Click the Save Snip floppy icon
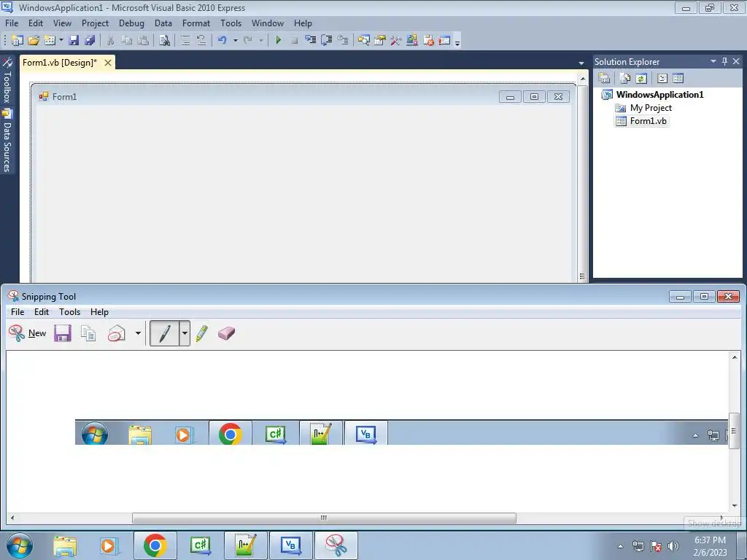Screen dimensions: 747x560 [63, 333]
